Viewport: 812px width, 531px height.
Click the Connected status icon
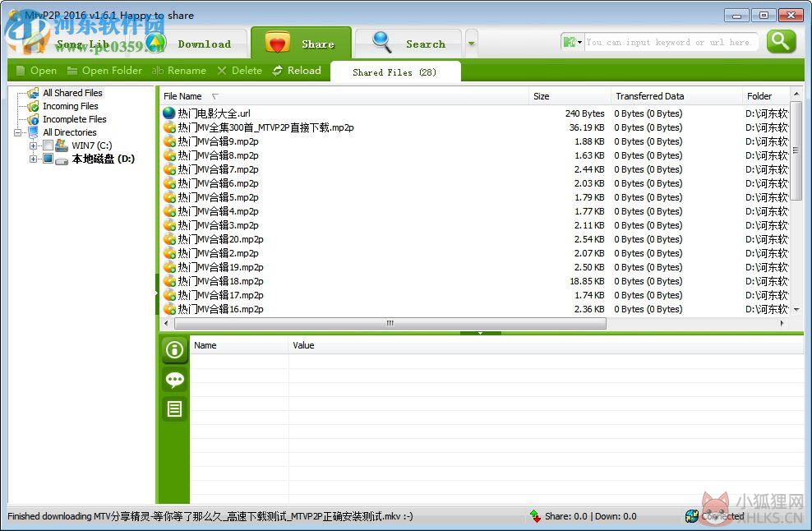pos(692,516)
